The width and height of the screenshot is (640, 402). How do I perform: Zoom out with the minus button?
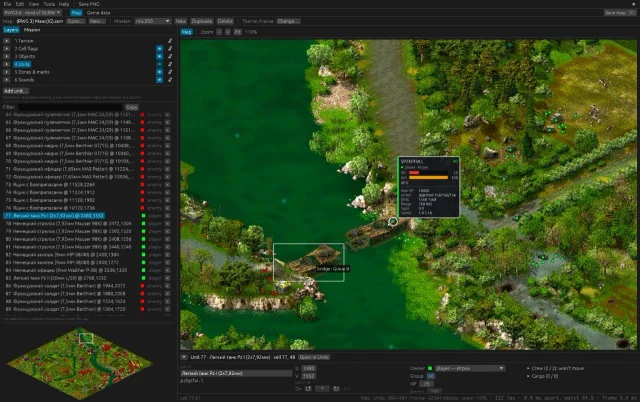point(219,32)
